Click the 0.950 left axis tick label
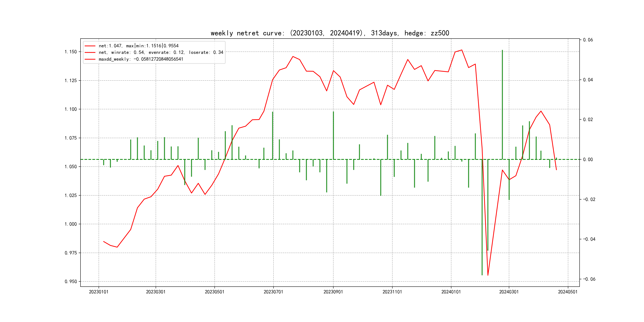Screen dimensions: 644x322 click(71, 282)
